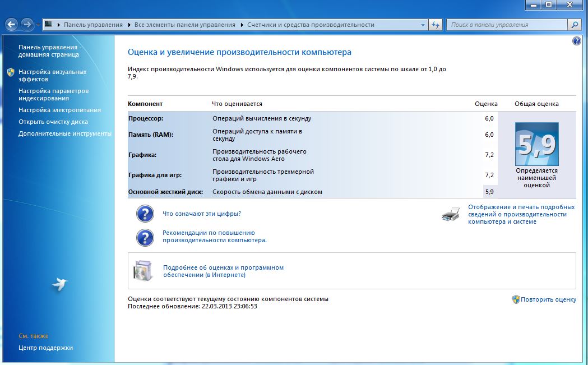Open 'Подробнее об оценках и программном обеспечении' link
This screenshot has width=588, height=365.
coord(223,271)
